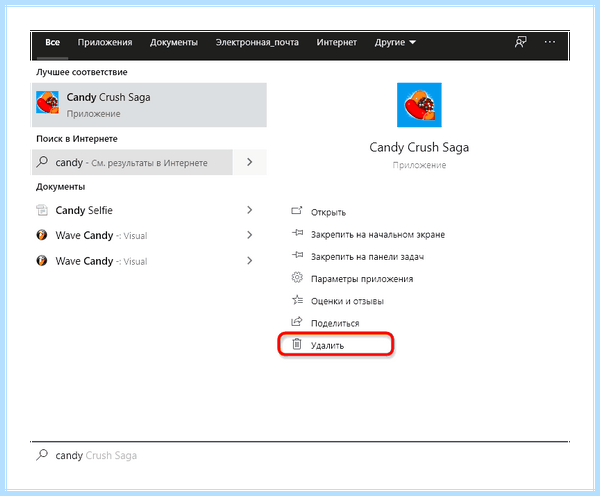Click the Candy Crush Saga title in details pane

(419, 147)
